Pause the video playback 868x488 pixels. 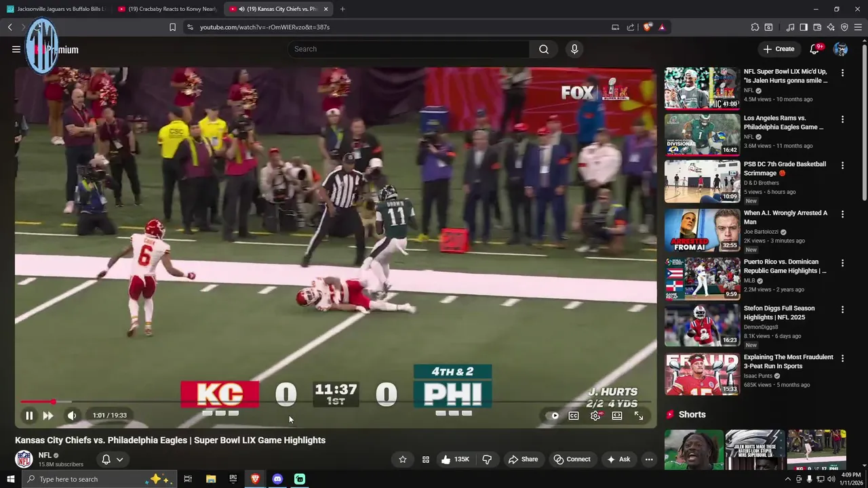coord(29,415)
